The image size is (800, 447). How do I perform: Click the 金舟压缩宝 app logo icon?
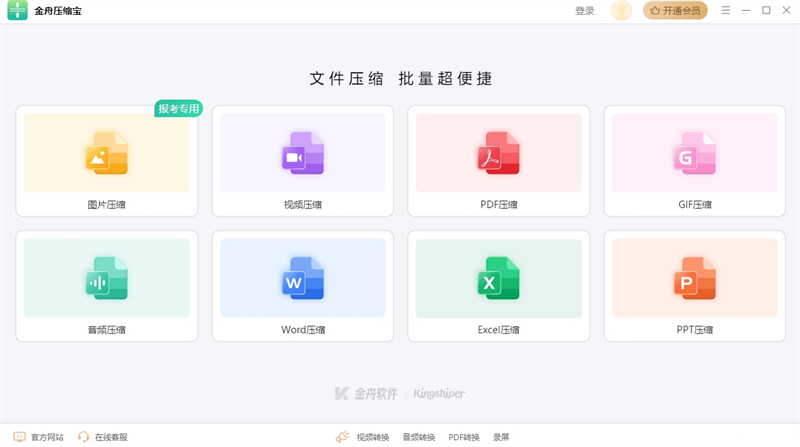click(x=17, y=10)
